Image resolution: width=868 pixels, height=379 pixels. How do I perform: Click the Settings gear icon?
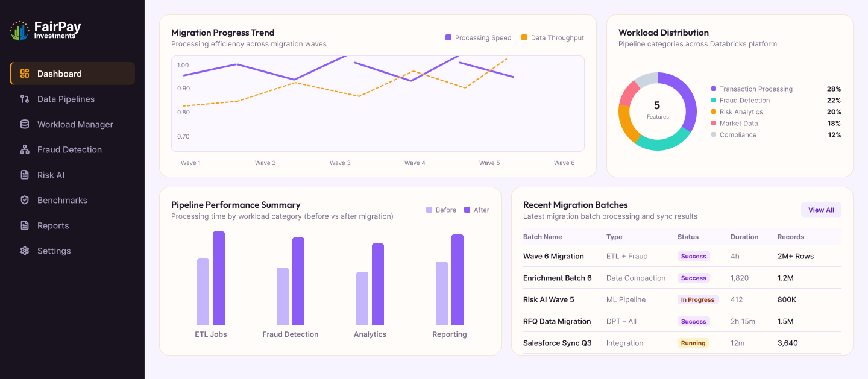pos(25,251)
